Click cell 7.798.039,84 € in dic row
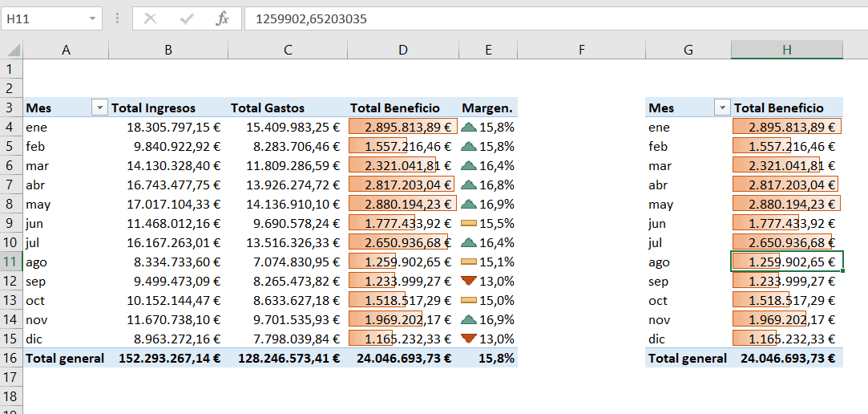The image size is (868, 414). click(288, 339)
